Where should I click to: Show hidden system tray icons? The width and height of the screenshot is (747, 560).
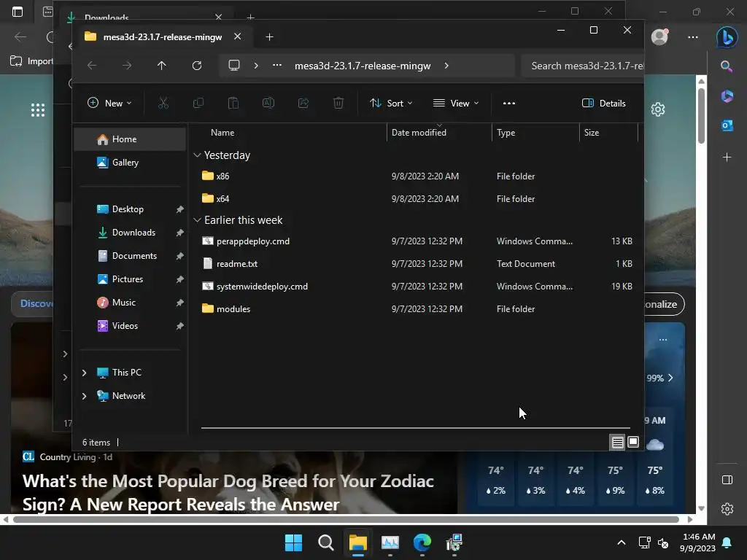coord(622,542)
